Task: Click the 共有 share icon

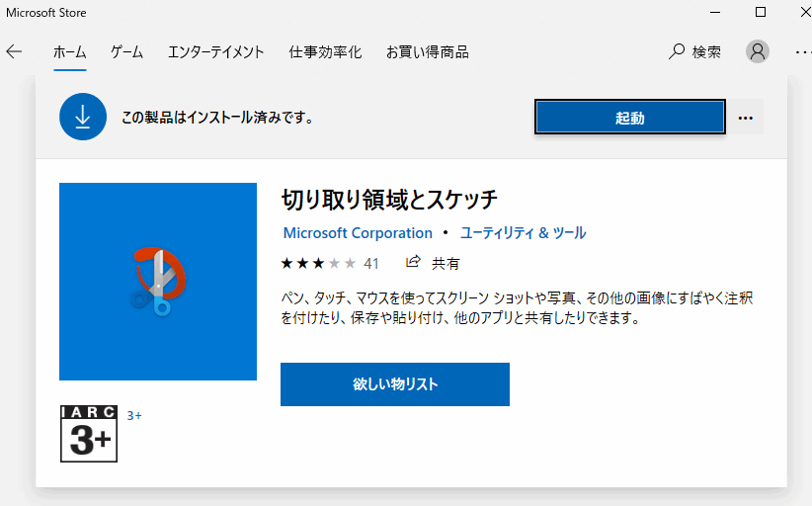Action: (x=413, y=262)
